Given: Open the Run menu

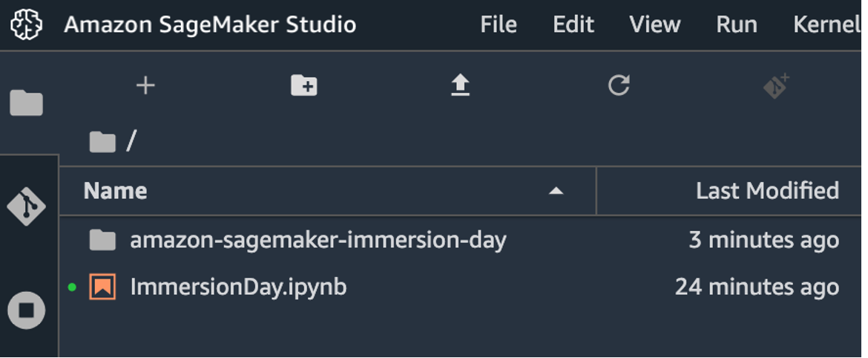Looking at the screenshot, I should (x=736, y=25).
